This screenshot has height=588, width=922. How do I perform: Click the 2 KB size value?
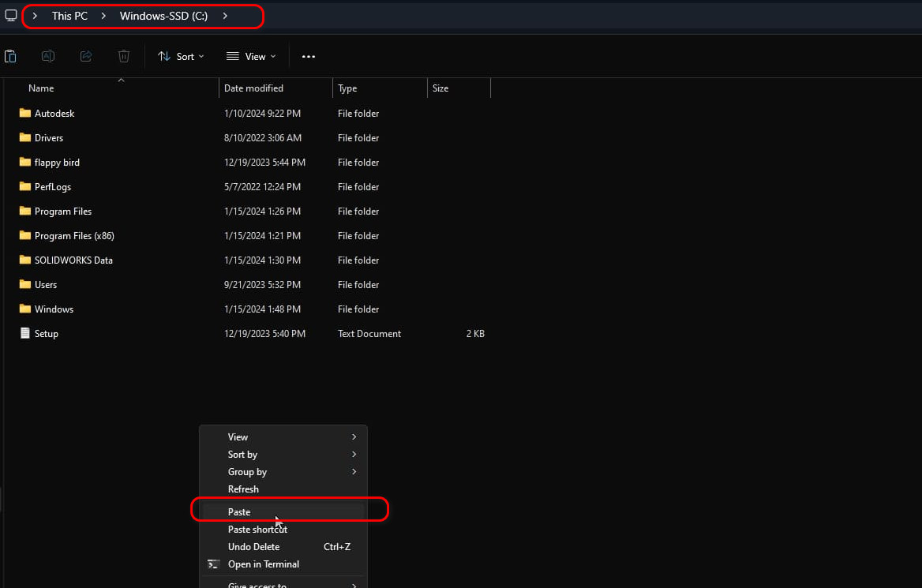pos(475,333)
